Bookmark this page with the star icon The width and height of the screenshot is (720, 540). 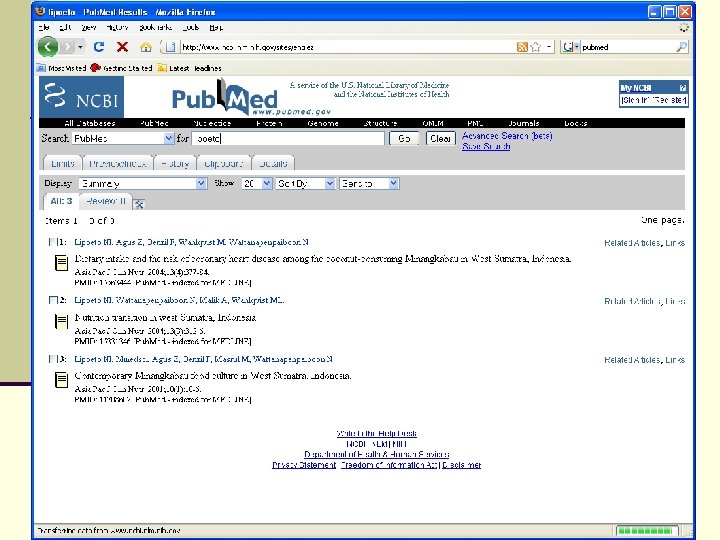(x=535, y=47)
